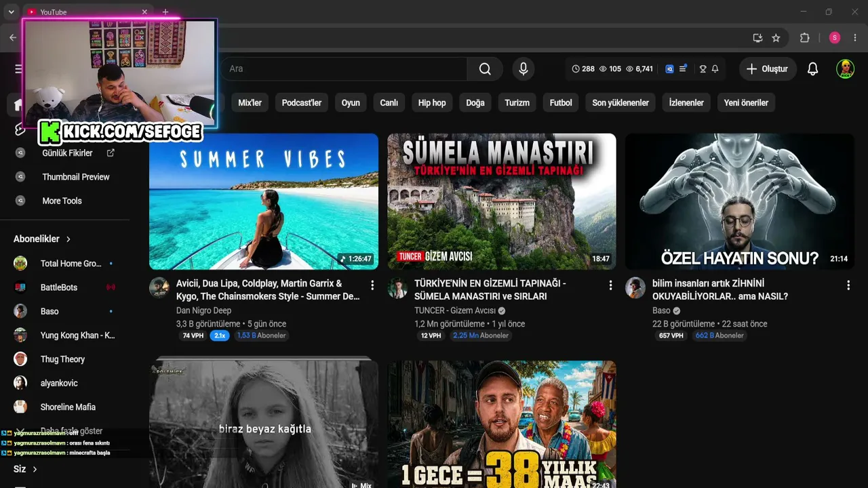
Task: Click the small bell in vidIQ bar
Action: pos(715,68)
